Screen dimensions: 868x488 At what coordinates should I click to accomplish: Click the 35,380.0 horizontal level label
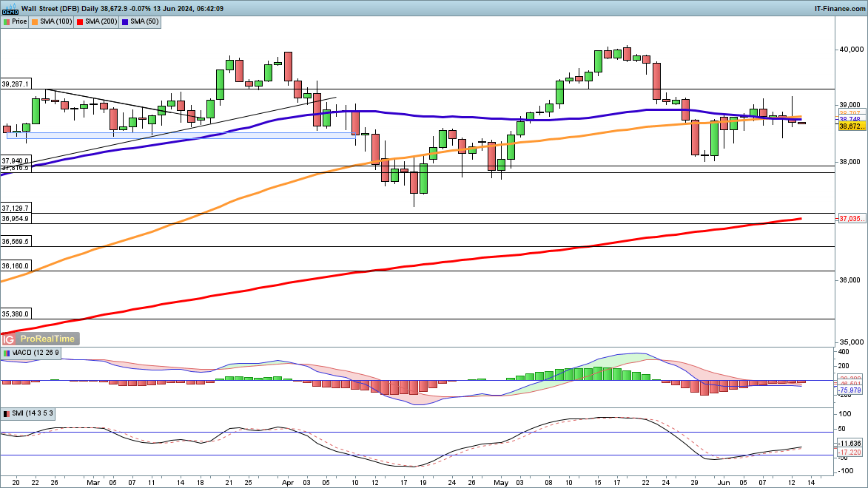click(x=15, y=314)
